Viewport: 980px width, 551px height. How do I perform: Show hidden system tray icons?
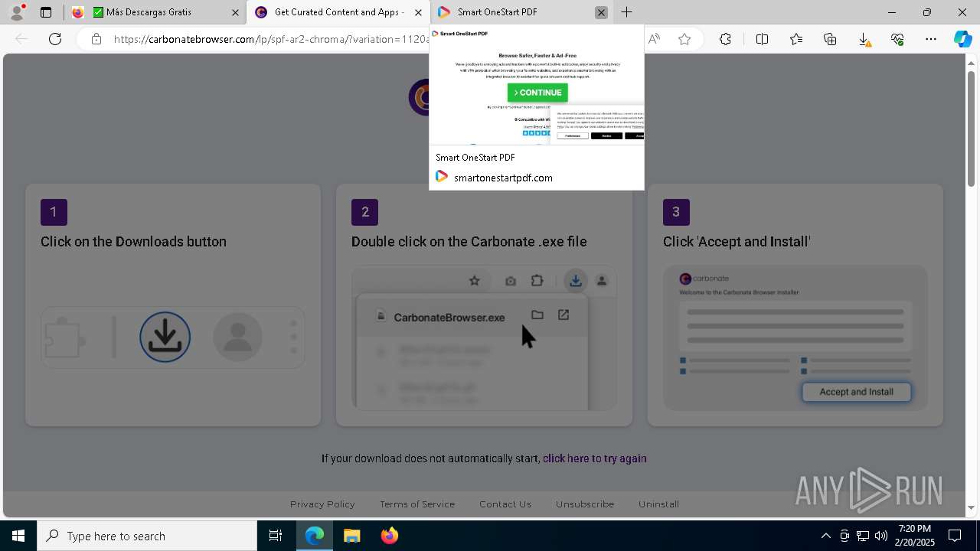(825, 536)
